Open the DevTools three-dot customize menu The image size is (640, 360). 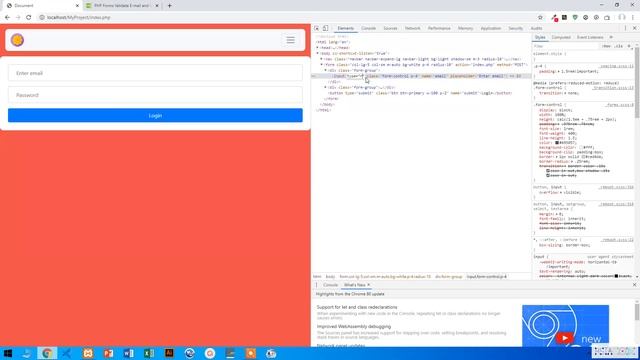[x=625, y=28]
